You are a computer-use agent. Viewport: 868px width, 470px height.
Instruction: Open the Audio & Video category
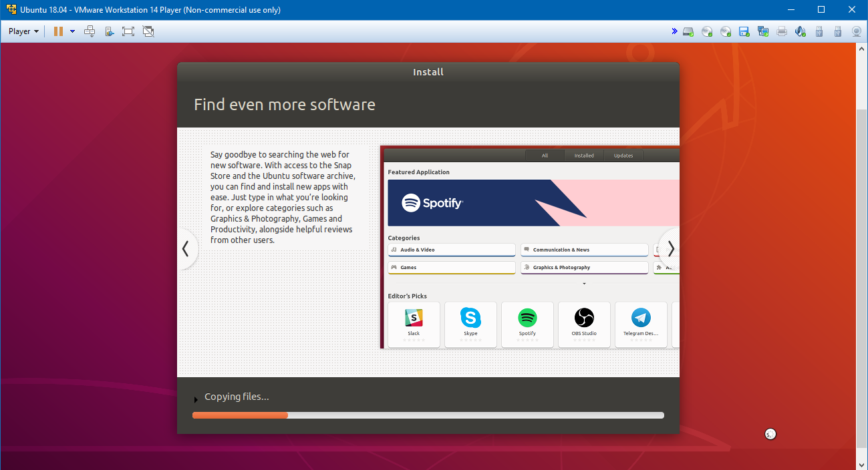click(x=452, y=250)
